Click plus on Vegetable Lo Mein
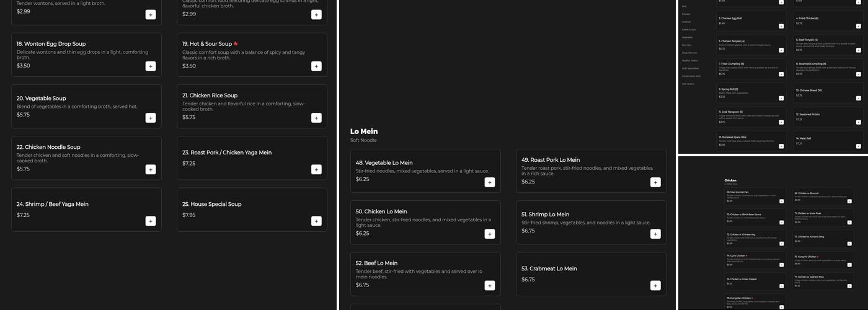Image resolution: width=868 pixels, height=310 pixels. pos(490,182)
